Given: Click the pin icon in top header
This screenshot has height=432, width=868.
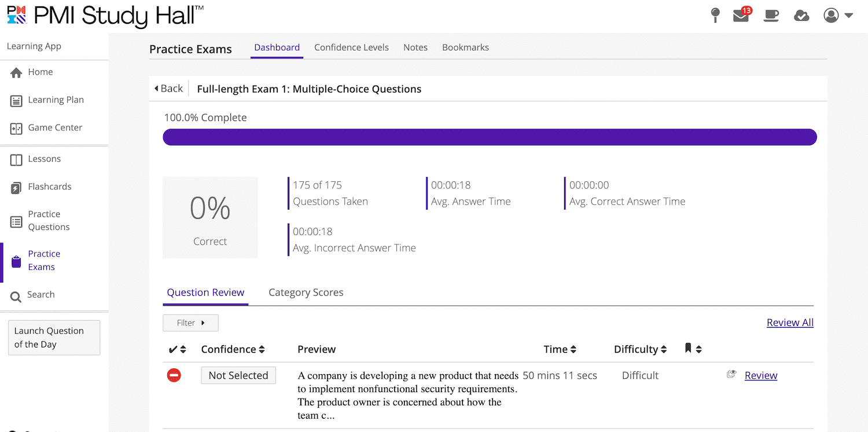Looking at the screenshot, I should point(715,16).
